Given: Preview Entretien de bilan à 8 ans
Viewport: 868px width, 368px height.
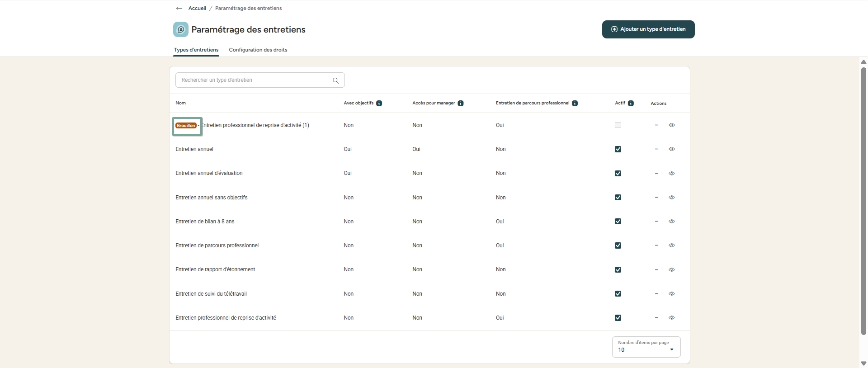Looking at the screenshot, I should 672,222.
